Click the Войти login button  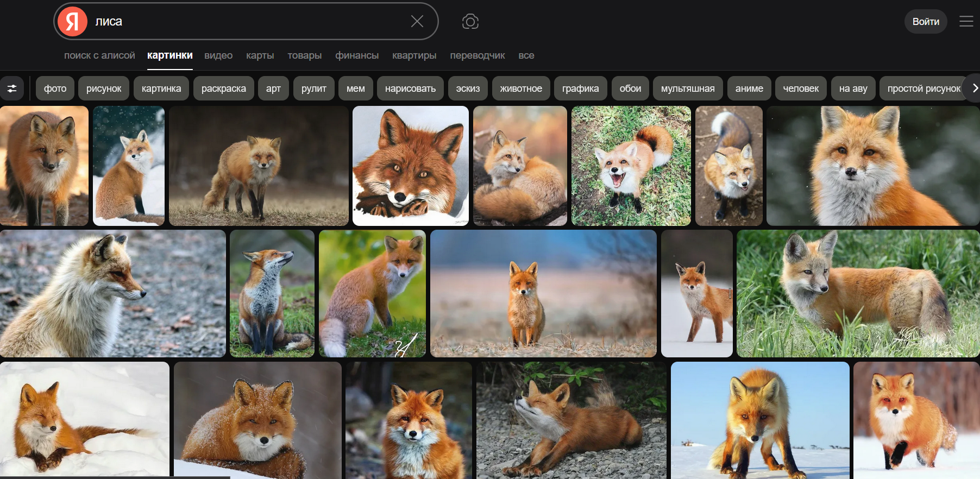pyautogui.click(x=926, y=22)
